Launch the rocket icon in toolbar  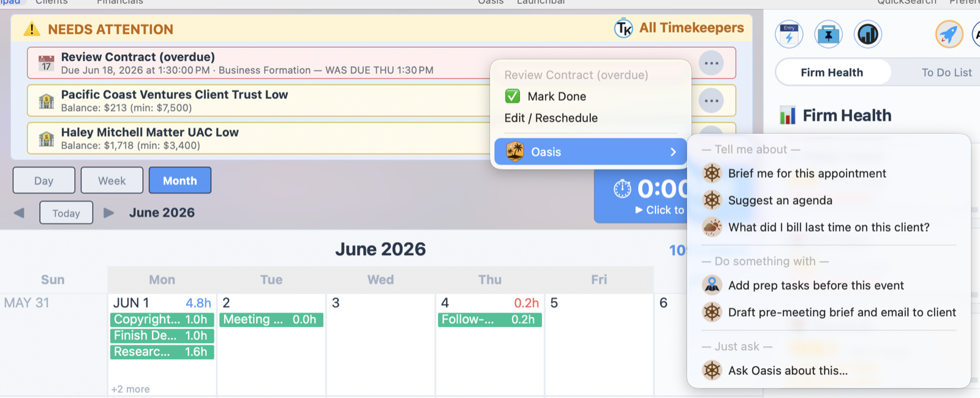tap(949, 34)
